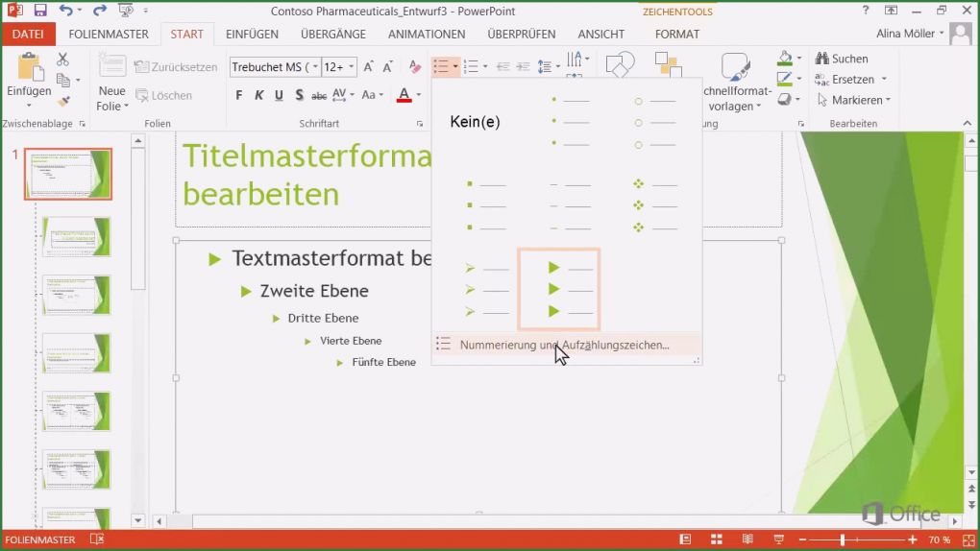980x551 pixels.
Task: Click the spell check icon in status bar
Action: pyautogui.click(x=97, y=539)
